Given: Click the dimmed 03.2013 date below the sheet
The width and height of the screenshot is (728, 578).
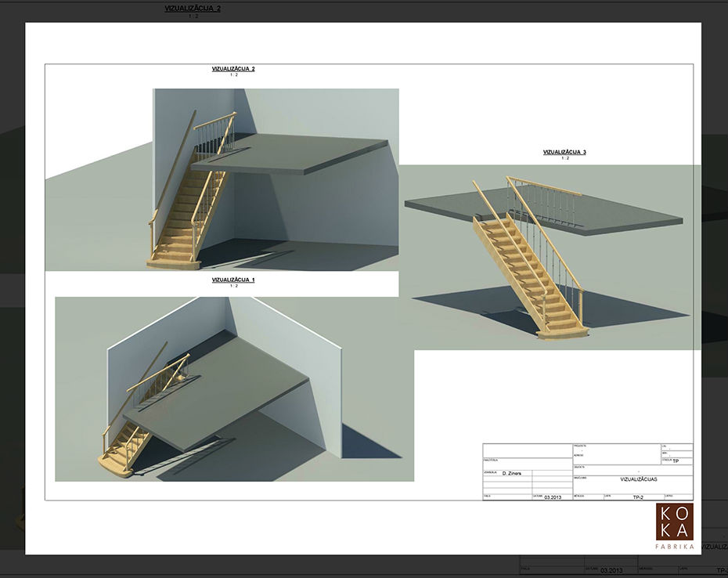Looking at the screenshot, I should point(611,570).
